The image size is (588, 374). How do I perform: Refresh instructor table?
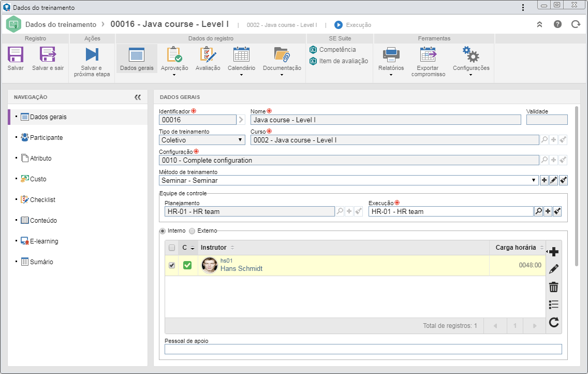coord(553,322)
